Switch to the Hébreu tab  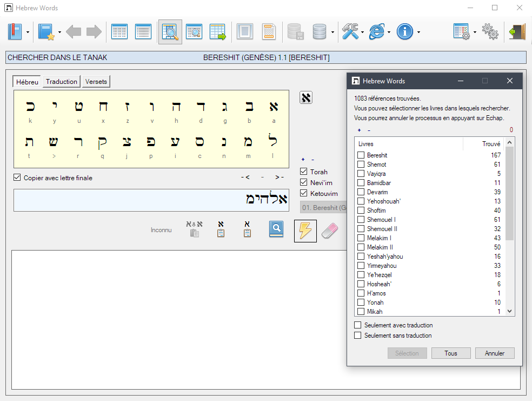click(x=27, y=82)
